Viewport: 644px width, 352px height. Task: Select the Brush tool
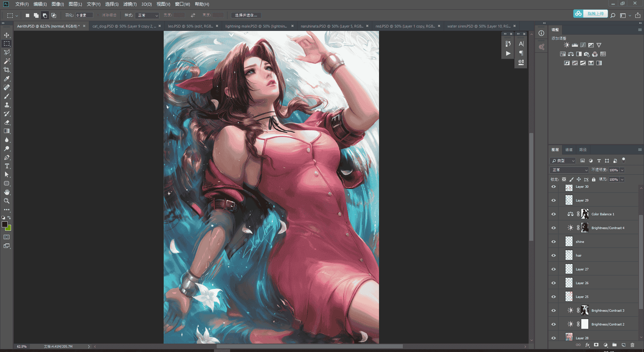[7, 96]
